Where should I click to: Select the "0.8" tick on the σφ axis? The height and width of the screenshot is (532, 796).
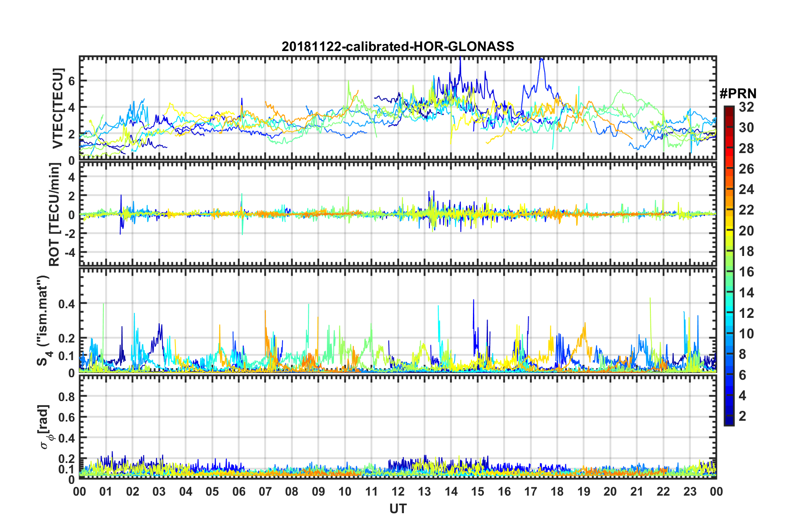pos(67,396)
